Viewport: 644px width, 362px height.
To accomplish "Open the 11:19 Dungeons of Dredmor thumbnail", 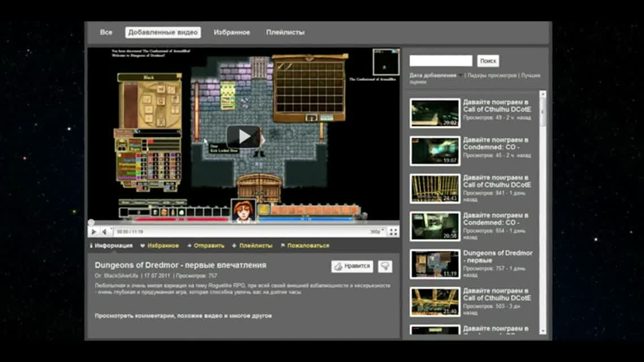I will (435, 264).
